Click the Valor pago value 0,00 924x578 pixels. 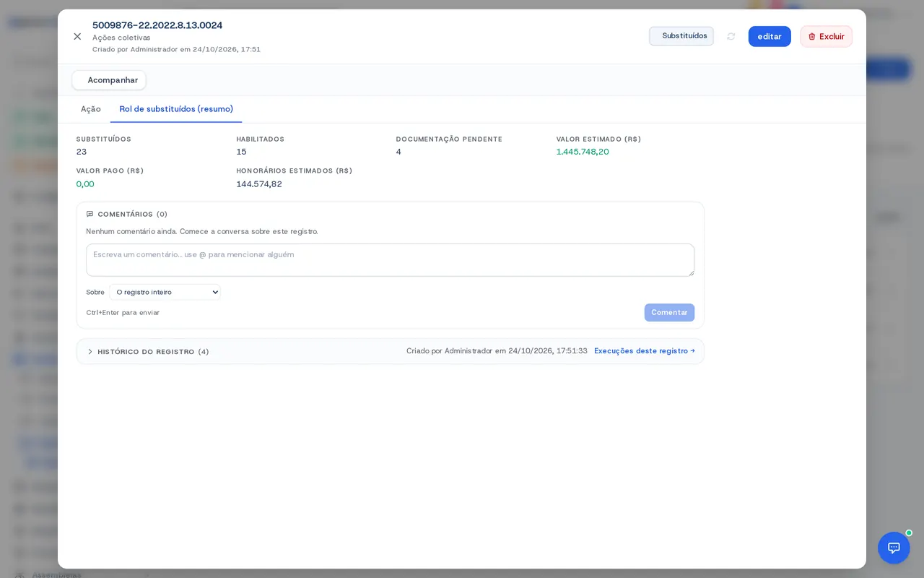85,184
